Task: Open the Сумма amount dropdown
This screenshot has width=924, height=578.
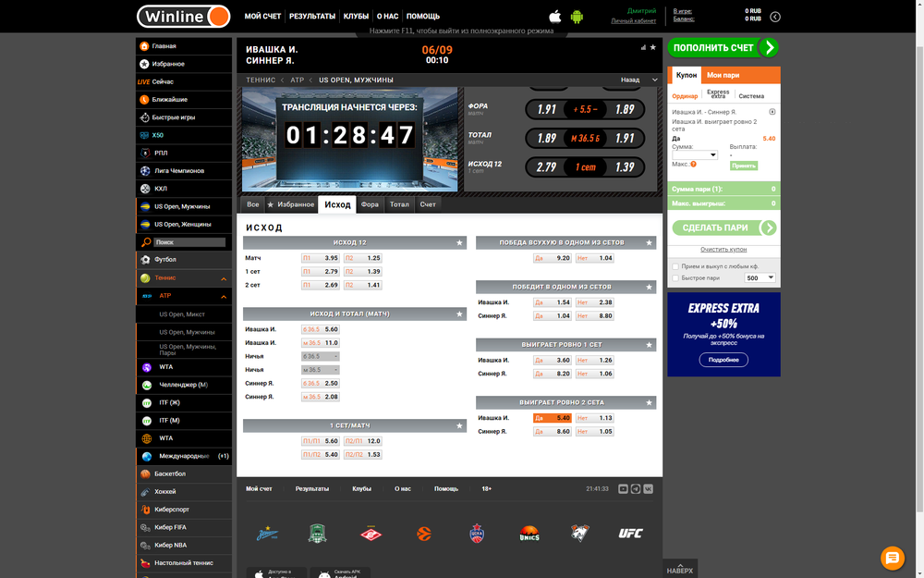Action: click(695, 155)
